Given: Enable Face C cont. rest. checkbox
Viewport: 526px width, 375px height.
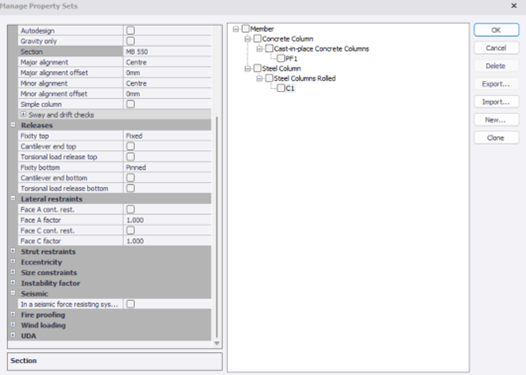Looking at the screenshot, I should 130,230.
